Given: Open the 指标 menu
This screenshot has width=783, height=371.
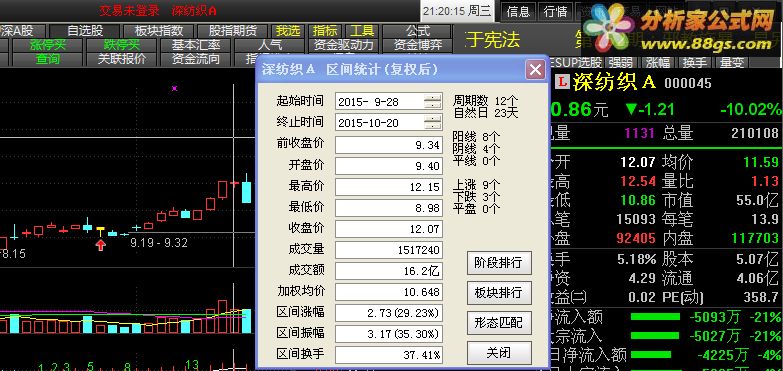Looking at the screenshot, I should [325, 31].
